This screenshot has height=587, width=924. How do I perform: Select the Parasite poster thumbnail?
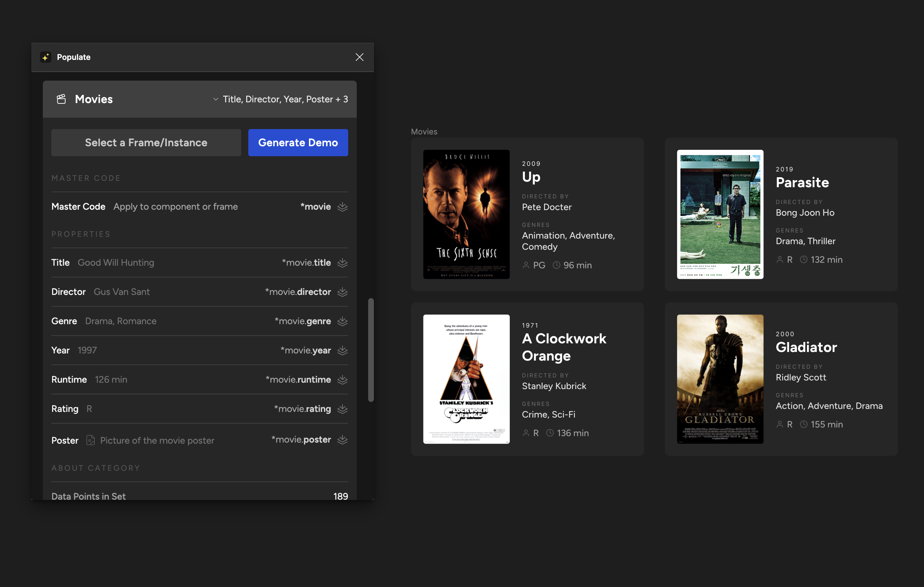pos(720,214)
